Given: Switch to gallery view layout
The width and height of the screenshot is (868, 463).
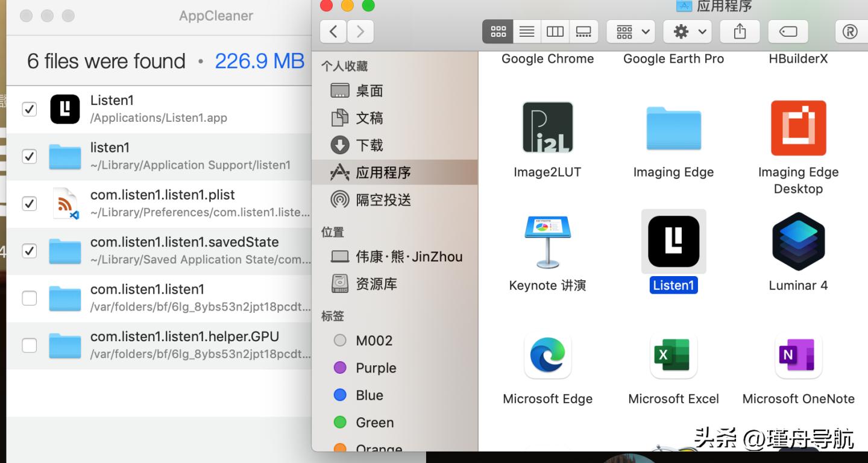Looking at the screenshot, I should pyautogui.click(x=583, y=31).
